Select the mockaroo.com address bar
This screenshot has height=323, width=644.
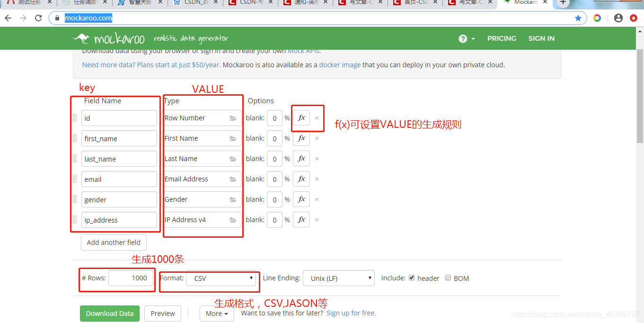pos(317,18)
